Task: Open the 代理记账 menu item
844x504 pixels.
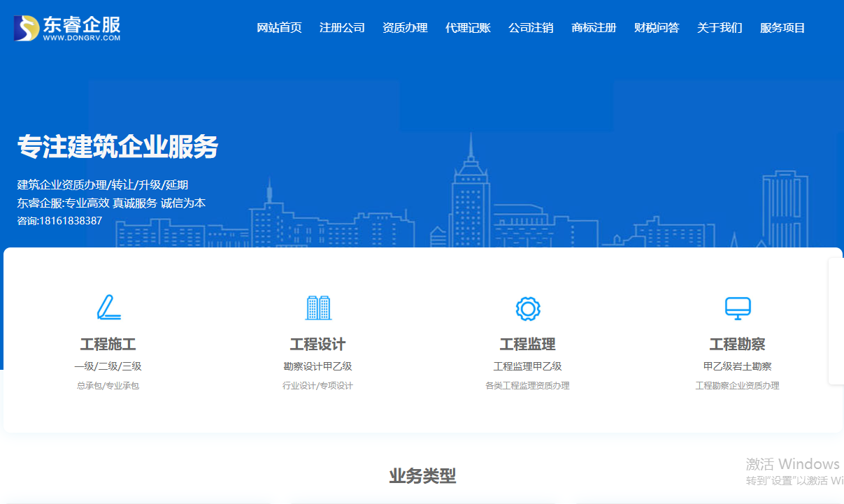Action: [x=468, y=28]
